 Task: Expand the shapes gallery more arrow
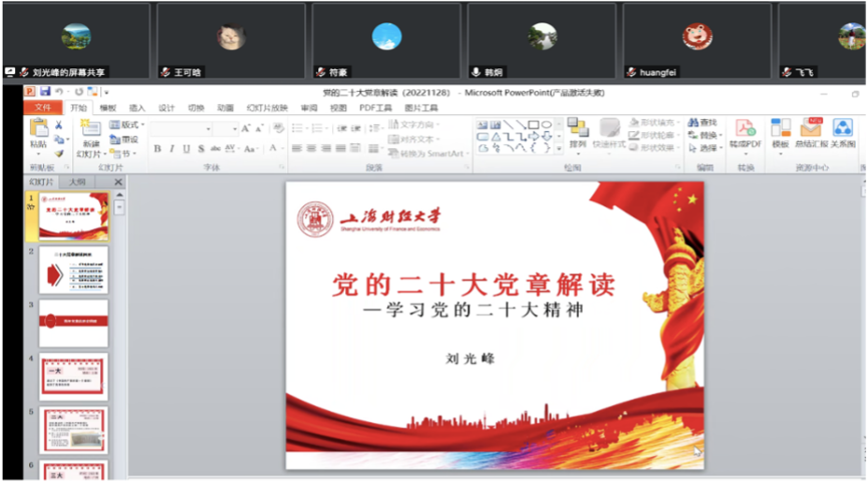pyautogui.click(x=559, y=148)
